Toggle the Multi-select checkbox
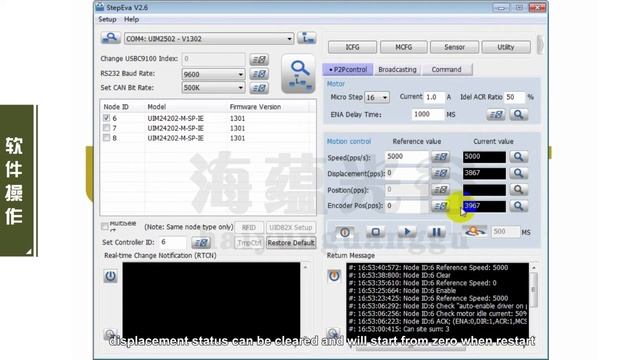640x360 pixels. 105,226
